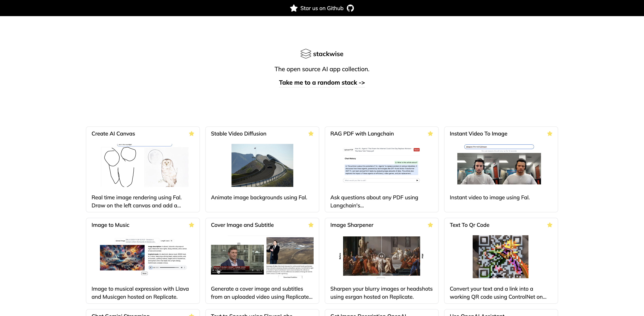Click 'Ask questions about any PDF' description

[x=374, y=201]
